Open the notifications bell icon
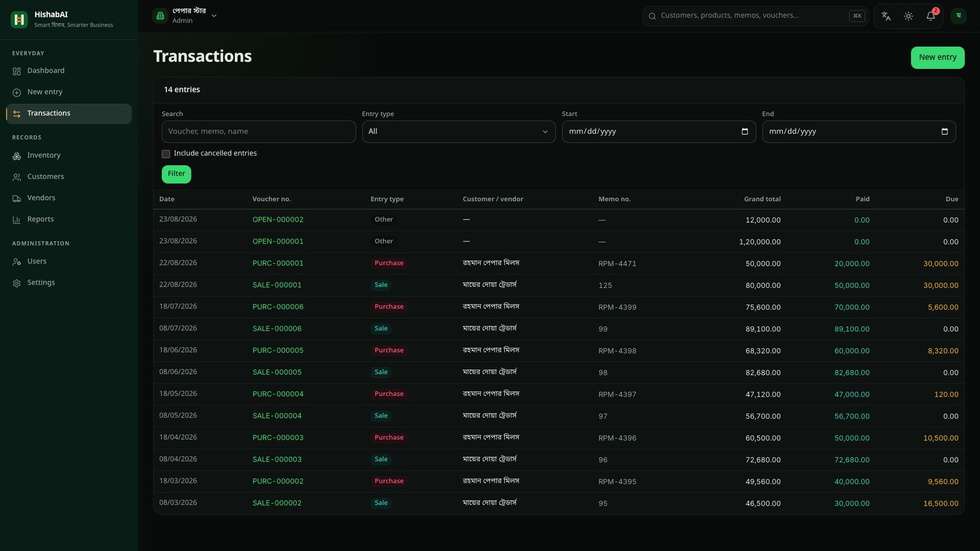The image size is (980, 551). (931, 16)
